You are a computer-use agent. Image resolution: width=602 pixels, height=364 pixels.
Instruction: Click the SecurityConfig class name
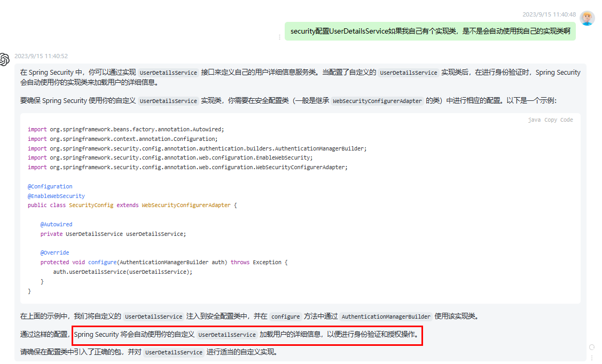coord(91,205)
